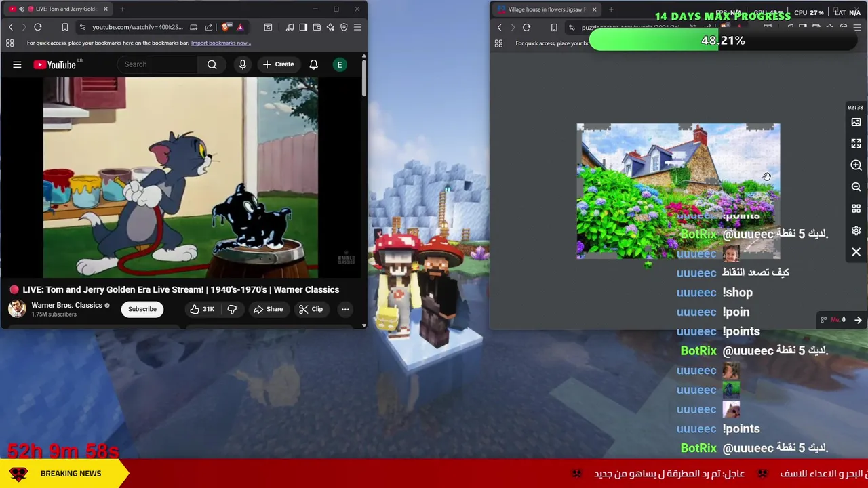The width and height of the screenshot is (868, 488).
Task: Open the playlist music-note icon in YouTube window
Action: point(290,27)
